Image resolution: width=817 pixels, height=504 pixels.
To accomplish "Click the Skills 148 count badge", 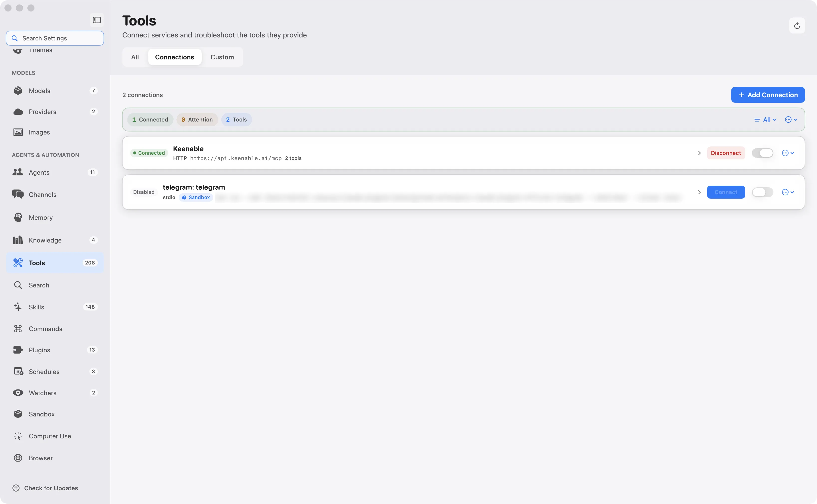I will [x=90, y=307].
